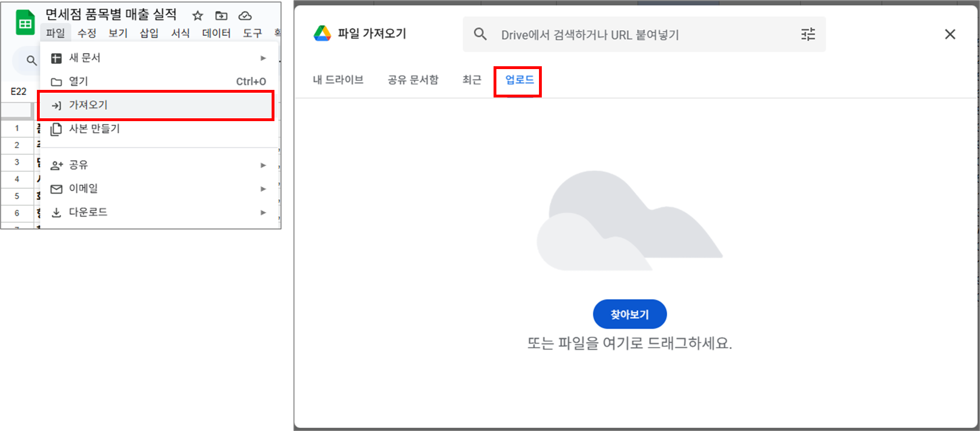Click the E22 cell name box
The height and width of the screenshot is (431, 980).
18,91
